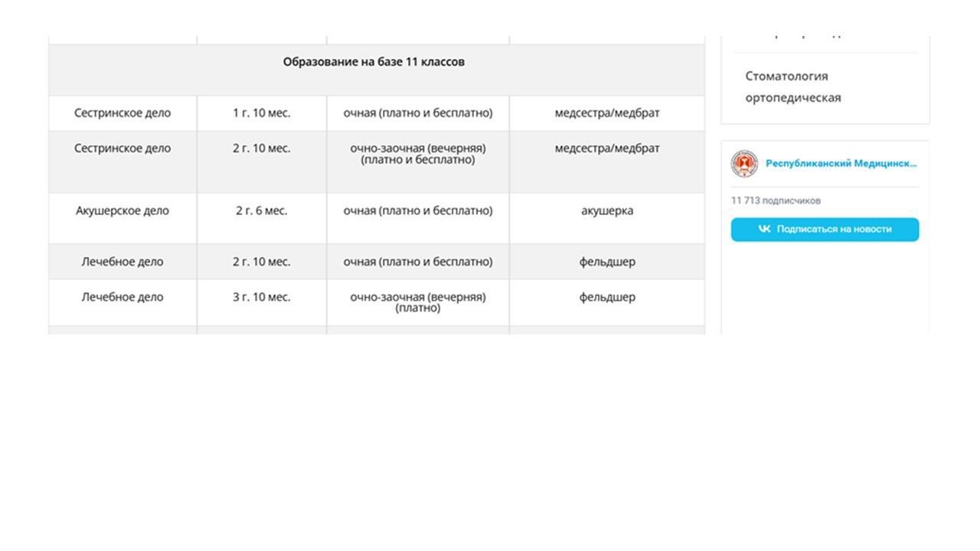Screen dimensions: 980x551
Task: Click очная (платно и бесплатно) in Акушерское дело row
Action: tap(417, 210)
